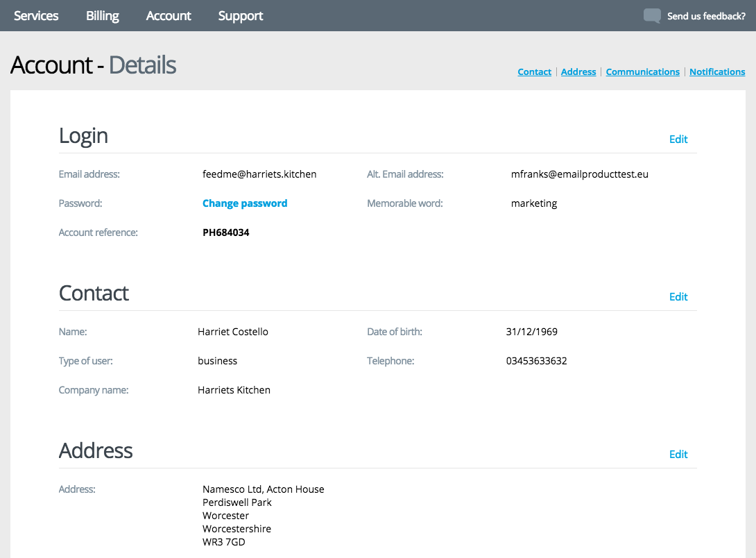756x558 pixels.
Task: Click the postcode WR3 7GD
Action: click(x=223, y=542)
